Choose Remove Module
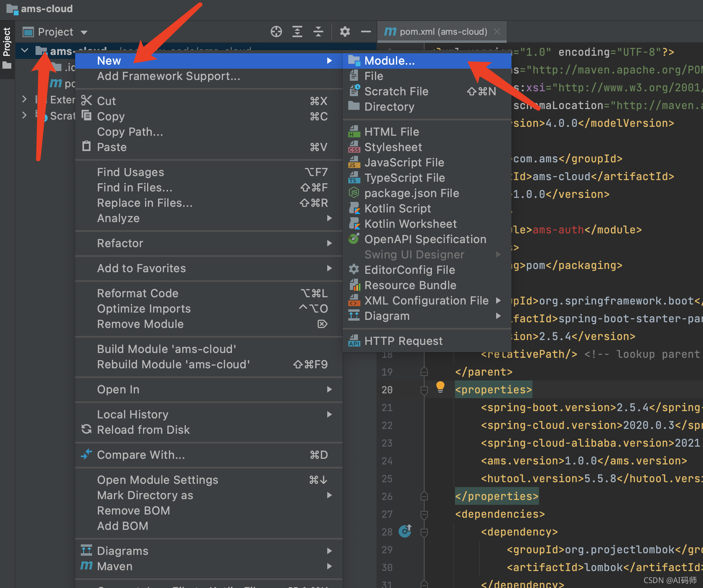 209,324
